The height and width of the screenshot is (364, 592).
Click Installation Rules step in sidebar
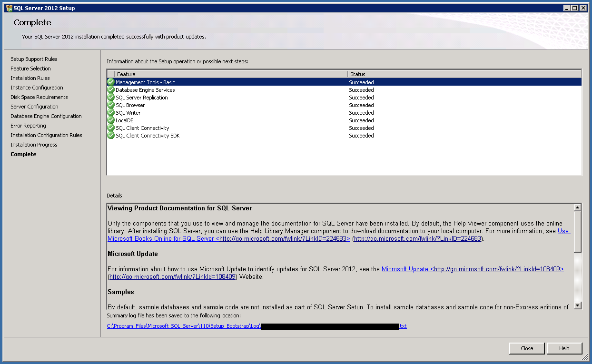pos(30,78)
